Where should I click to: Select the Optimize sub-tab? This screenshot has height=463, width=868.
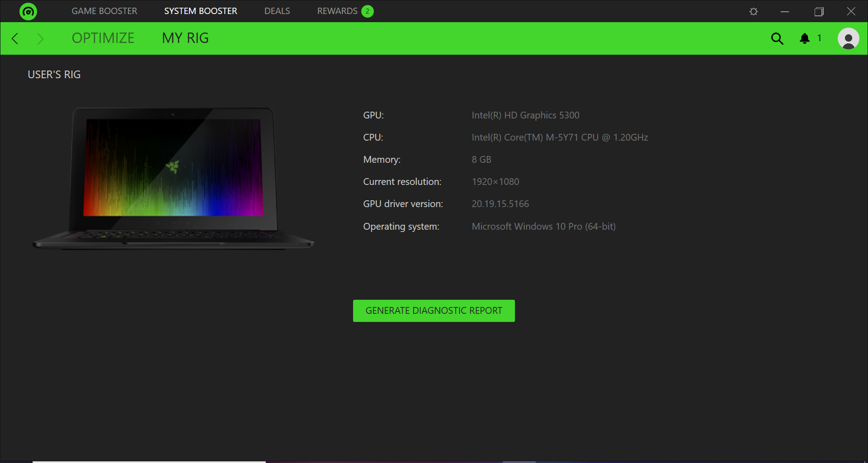[x=103, y=38]
